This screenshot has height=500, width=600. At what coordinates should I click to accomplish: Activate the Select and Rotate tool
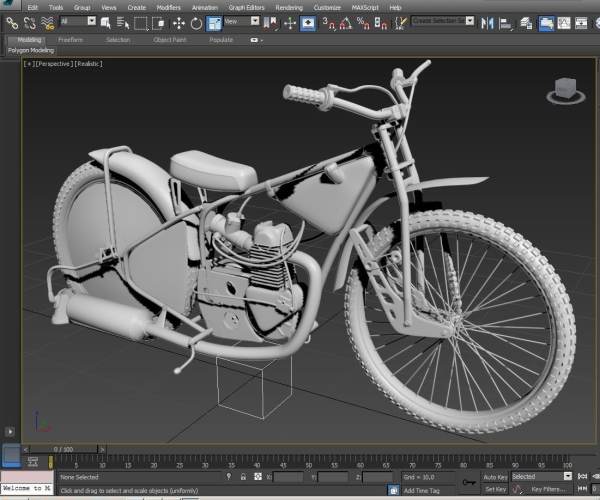tap(196, 23)
